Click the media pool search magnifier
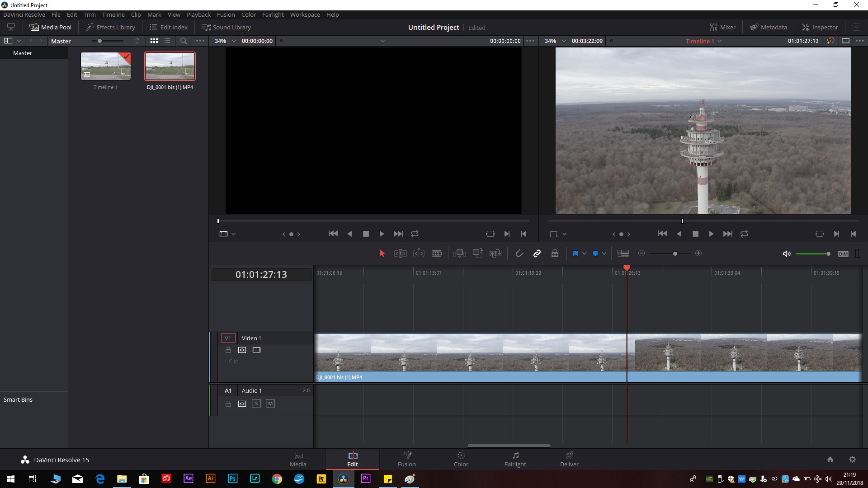 (x=184, y=41)
